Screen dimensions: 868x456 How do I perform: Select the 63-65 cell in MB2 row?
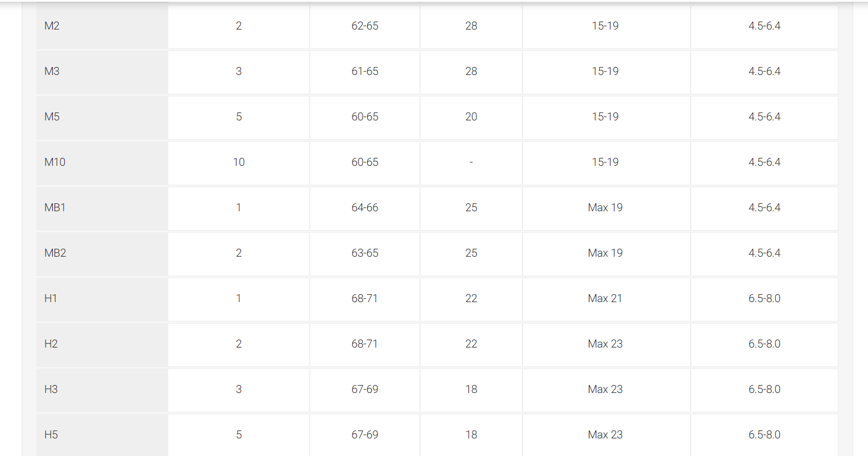365,253
